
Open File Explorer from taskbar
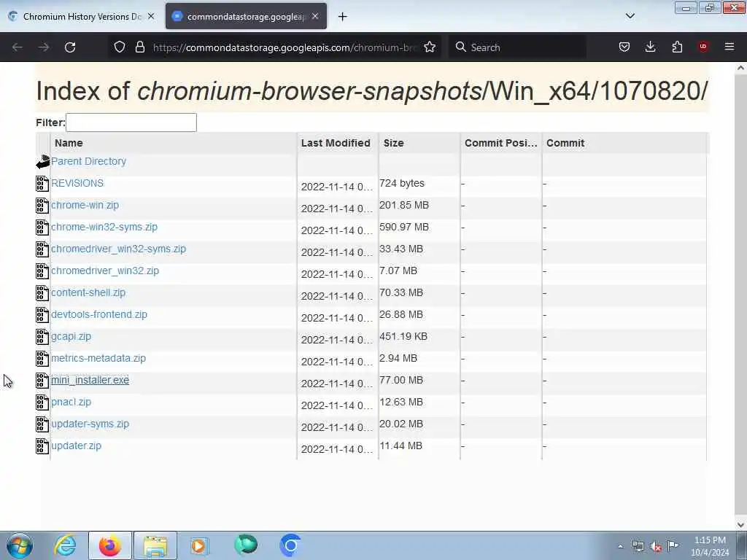[x=155, y=545]
